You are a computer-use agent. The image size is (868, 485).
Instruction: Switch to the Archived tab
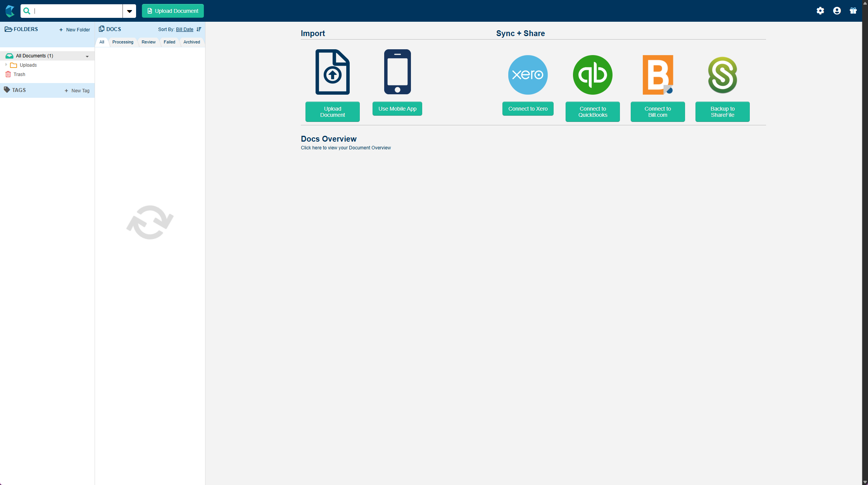click(x=192, y=42)
